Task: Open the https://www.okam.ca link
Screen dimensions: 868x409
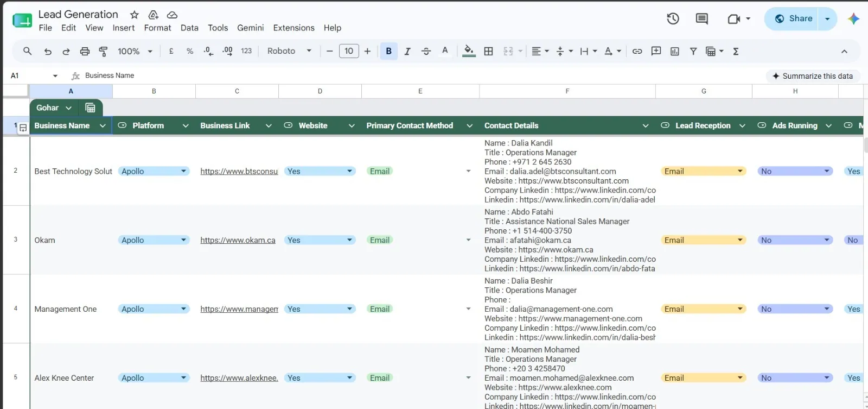Action: 238,240
